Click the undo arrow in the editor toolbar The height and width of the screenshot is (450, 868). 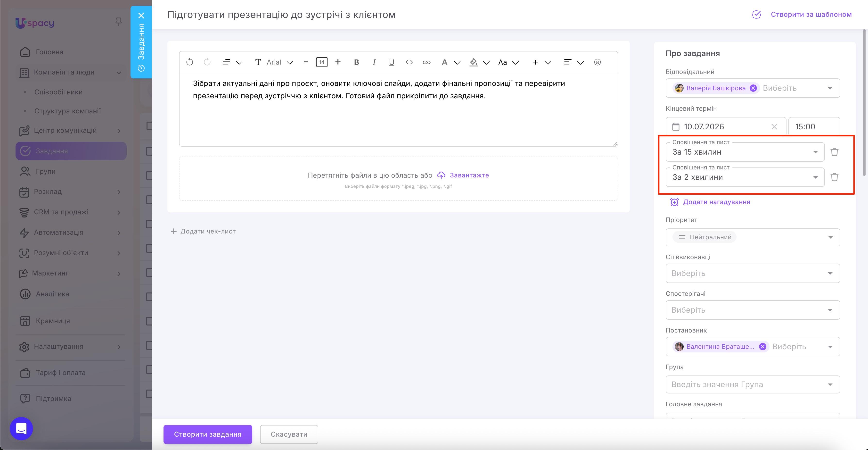pos(190,62)
